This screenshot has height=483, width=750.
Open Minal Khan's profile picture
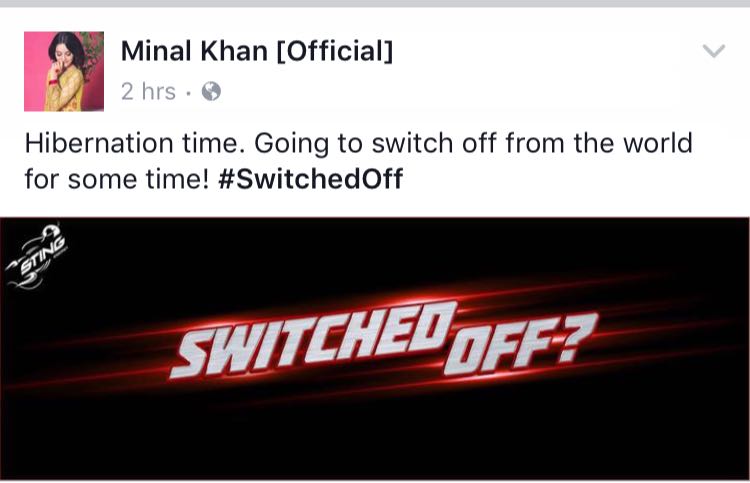64,71
